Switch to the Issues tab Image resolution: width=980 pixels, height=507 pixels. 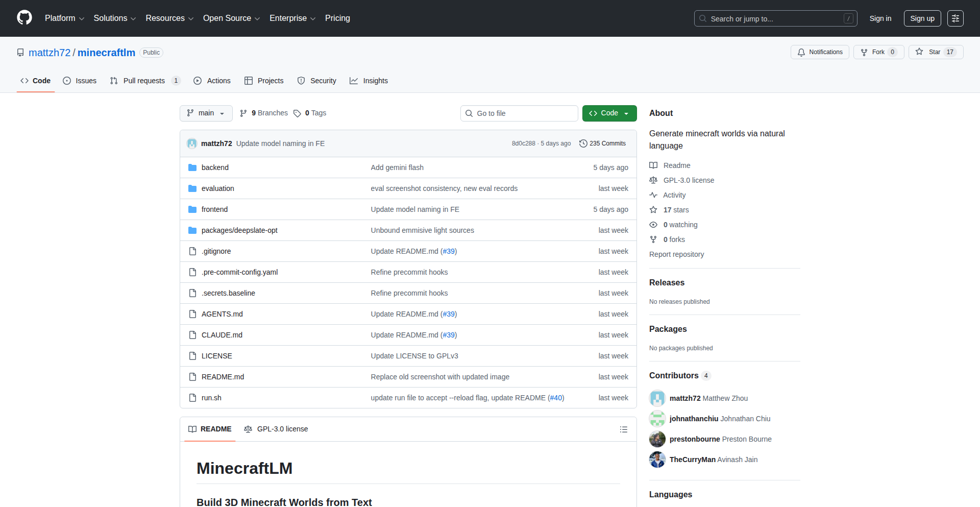click(x=80, y=81)
